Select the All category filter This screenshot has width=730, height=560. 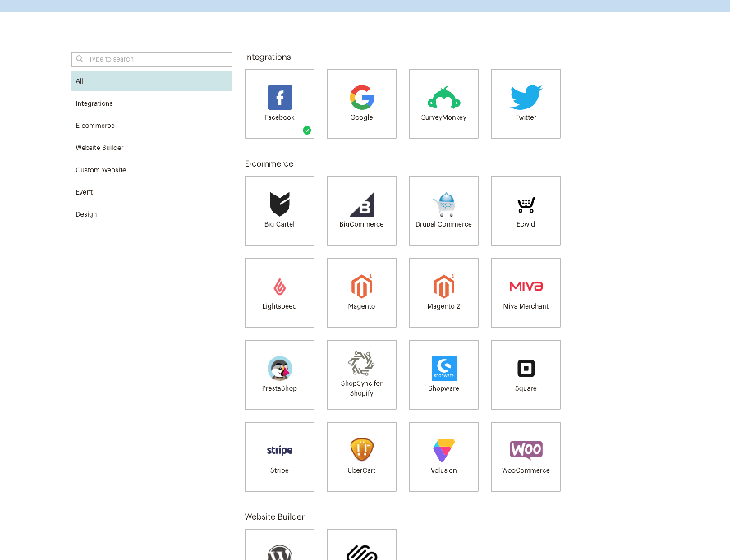coord(152,81)
